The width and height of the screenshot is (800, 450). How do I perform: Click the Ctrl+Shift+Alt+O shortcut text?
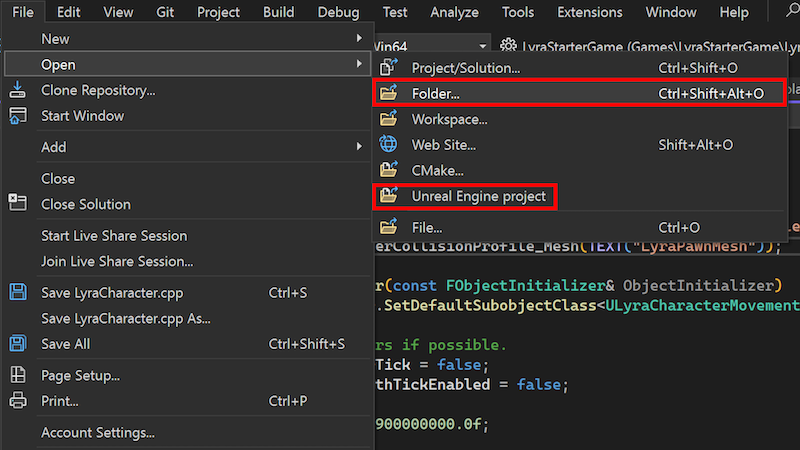coord(711,93)
